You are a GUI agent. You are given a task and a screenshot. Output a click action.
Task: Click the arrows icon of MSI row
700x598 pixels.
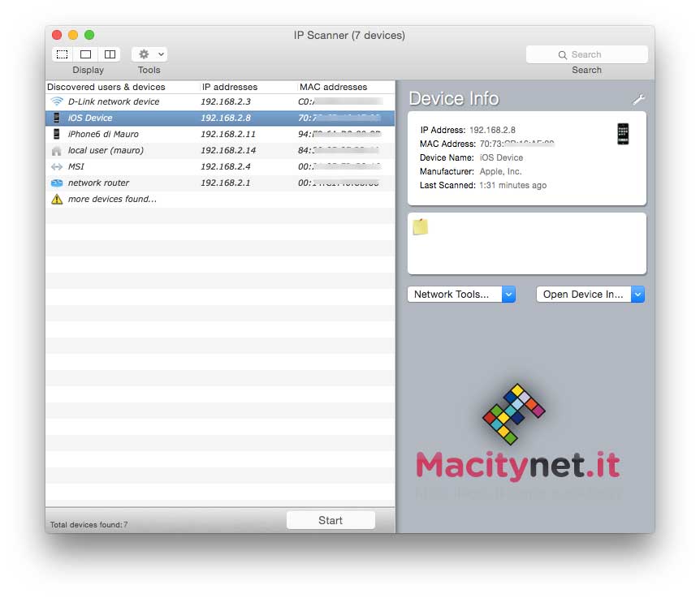(x=57, y=167)
